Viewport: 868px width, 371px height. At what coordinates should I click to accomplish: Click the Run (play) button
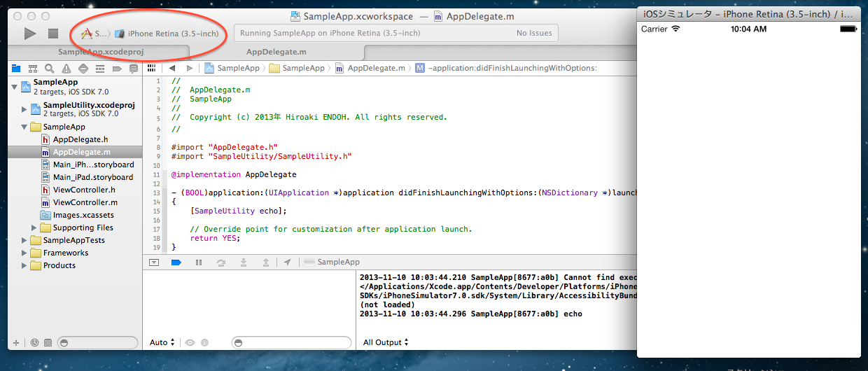point(29,33)
